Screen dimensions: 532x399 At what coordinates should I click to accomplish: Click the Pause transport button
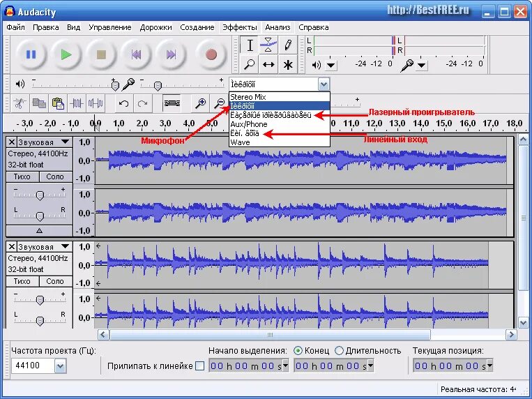pyautogui.click(x=31, y=54)
